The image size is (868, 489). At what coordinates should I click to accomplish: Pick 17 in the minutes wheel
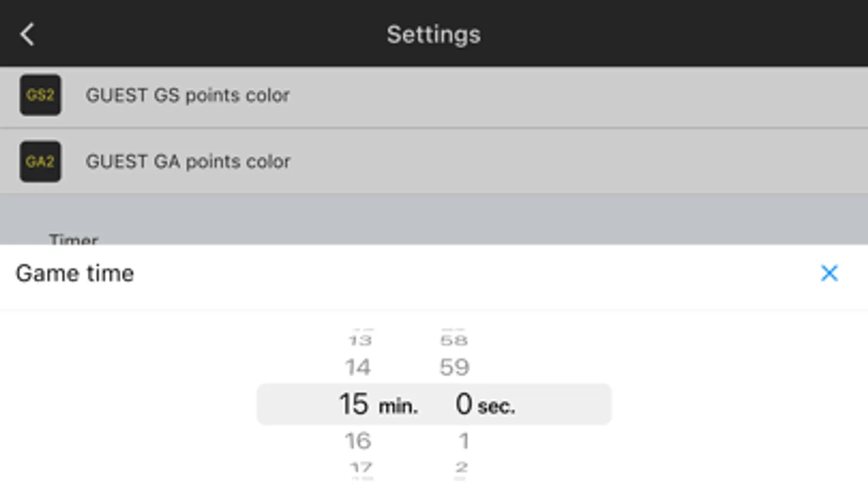click(x=360, y=467)
